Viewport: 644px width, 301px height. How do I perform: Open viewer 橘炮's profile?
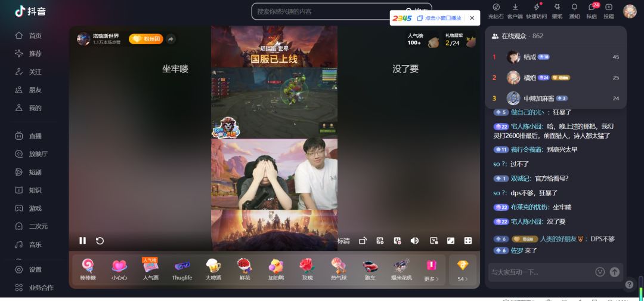(530, 78)
